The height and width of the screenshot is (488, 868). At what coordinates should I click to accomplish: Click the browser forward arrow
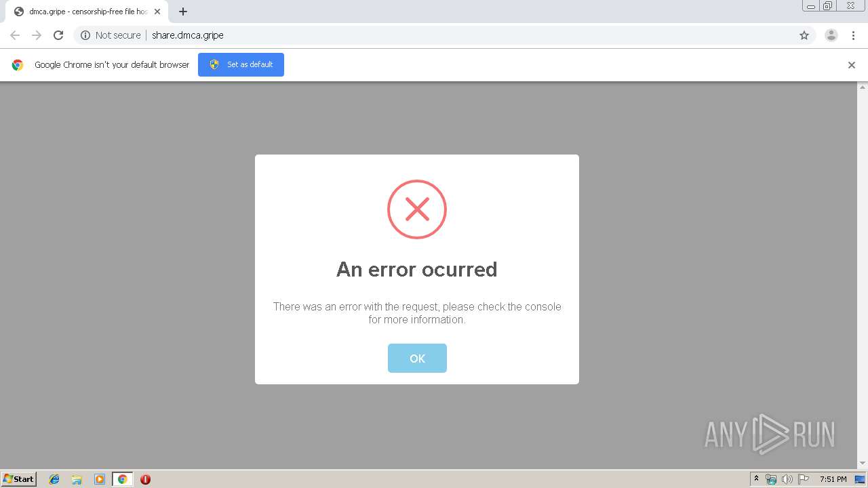(x=37, y=35)
